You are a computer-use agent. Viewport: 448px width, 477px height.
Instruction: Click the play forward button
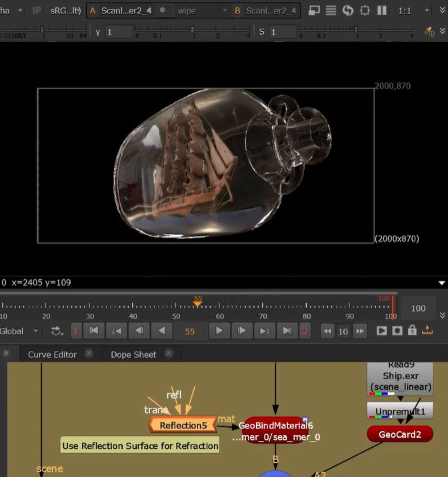click(x=219, y=330)
